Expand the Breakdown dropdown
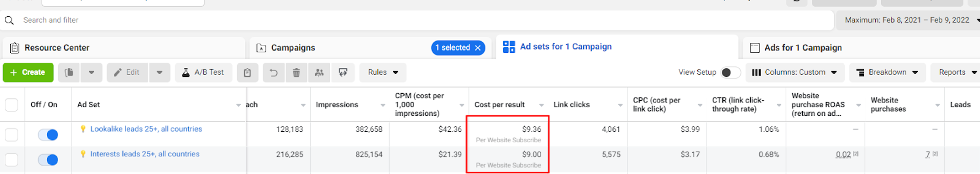Image resolution: width=980 pixels, height=174 pixels. click(x=887, y=72)
